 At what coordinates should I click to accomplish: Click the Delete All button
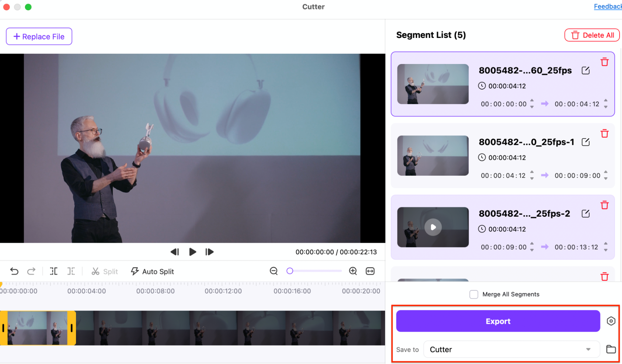pos(592,35)
